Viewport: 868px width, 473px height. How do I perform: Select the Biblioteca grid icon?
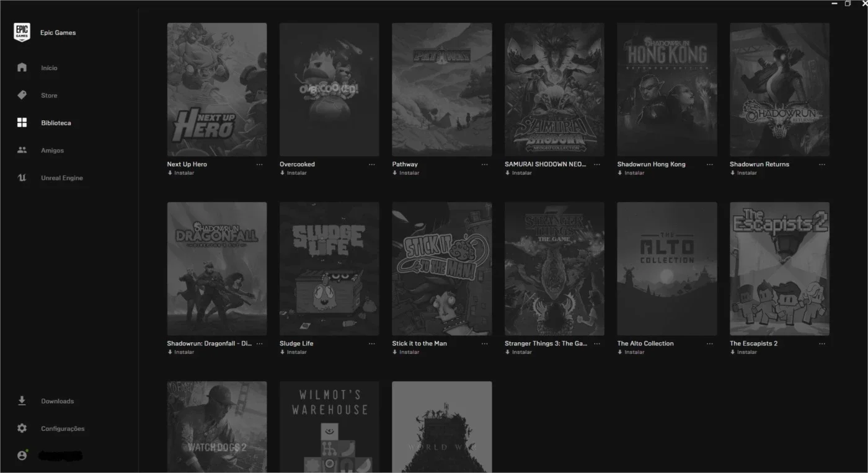pos(22,123)
